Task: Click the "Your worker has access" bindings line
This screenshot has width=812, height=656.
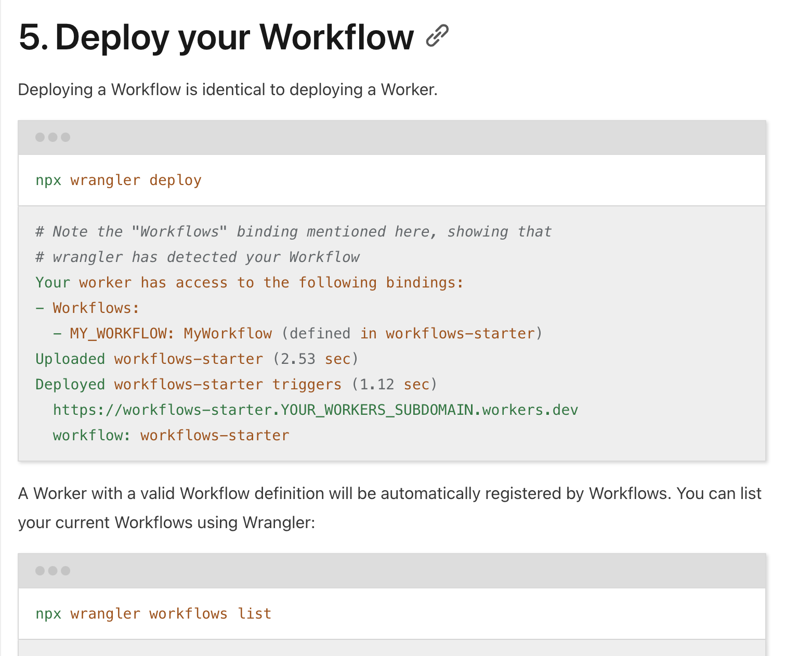Action: pos(249,283)
